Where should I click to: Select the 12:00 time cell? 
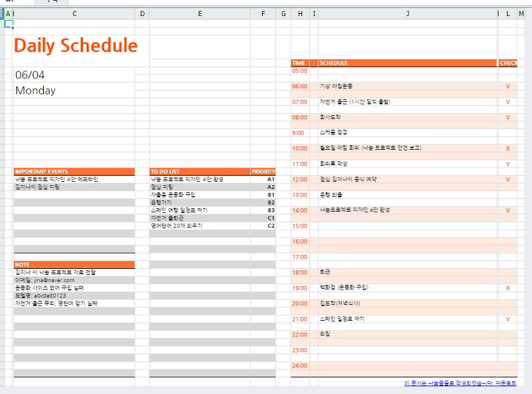pyautogui.click(x=301, y=179)
